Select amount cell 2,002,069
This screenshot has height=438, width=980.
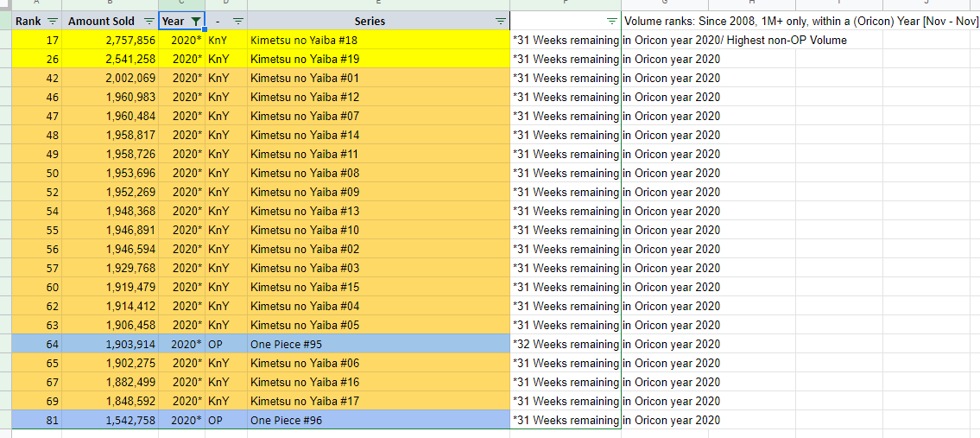[110, 79]
